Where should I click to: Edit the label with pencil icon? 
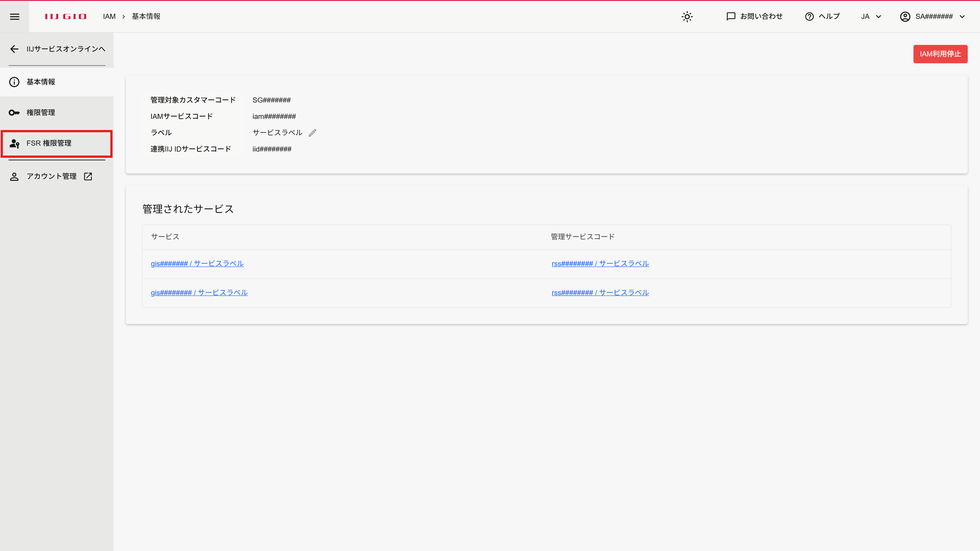click(x=312, y=133)
